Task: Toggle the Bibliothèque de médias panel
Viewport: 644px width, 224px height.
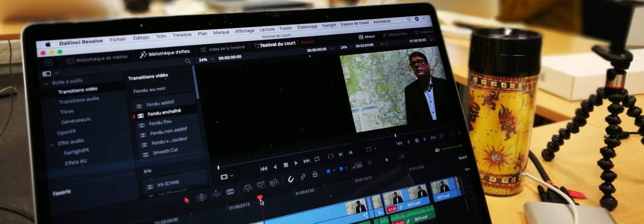Action: 97,58
